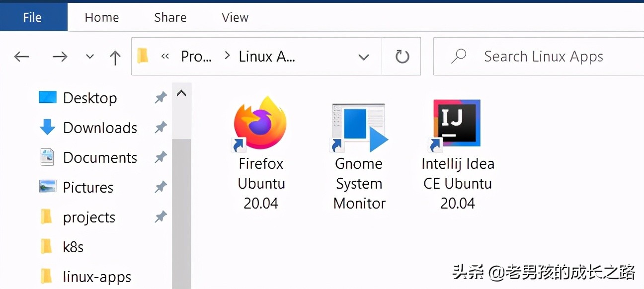The width and height of the screenshot is (644, 289).
Task: Unpin Downloads from Quick access
Action: click(160, 128)
